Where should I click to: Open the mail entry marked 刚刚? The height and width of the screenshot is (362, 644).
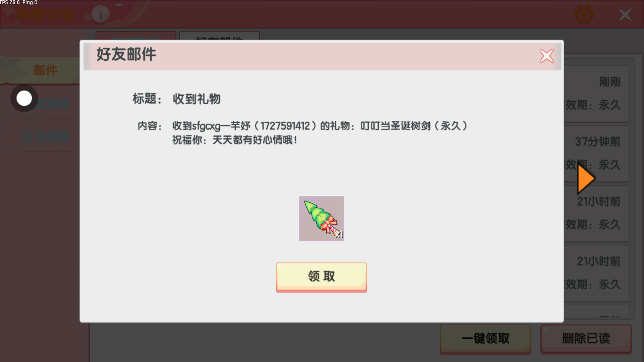[x=596, y=94]
